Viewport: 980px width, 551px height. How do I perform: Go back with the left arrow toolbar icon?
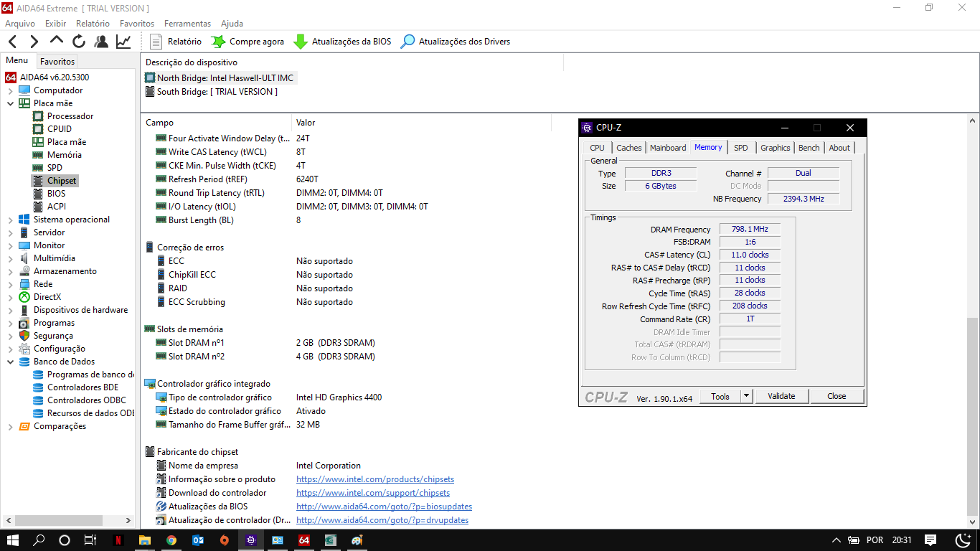tap(12, 42)
